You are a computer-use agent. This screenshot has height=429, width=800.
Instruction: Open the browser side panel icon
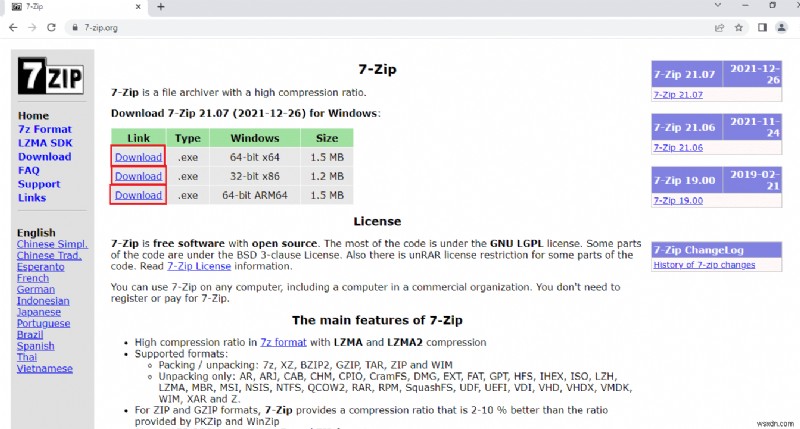point(762,28)
